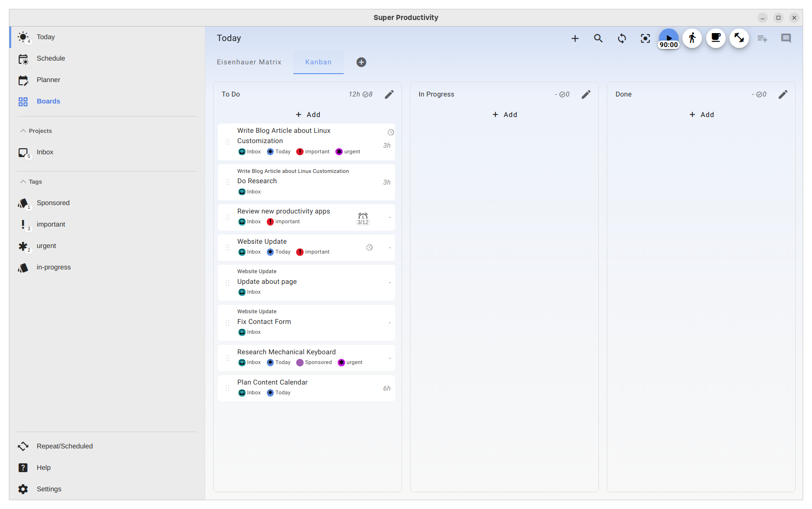Click Add in the In Progress column
The height and width of the screenshot is (509, 812).
tap(505, 115)
